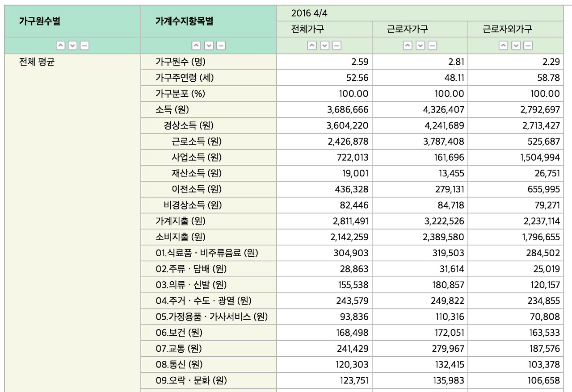Sort 가구원수별 column ascending with up arrow

point(60,46)
